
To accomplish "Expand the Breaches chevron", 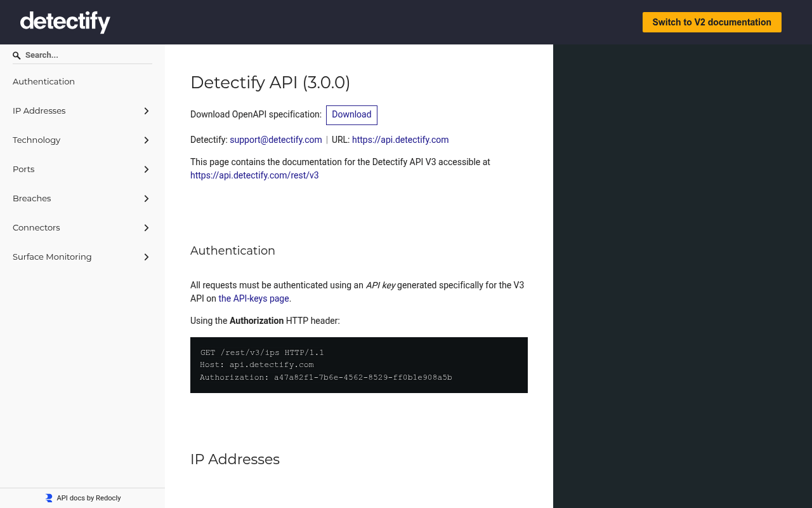I will 147,199.
